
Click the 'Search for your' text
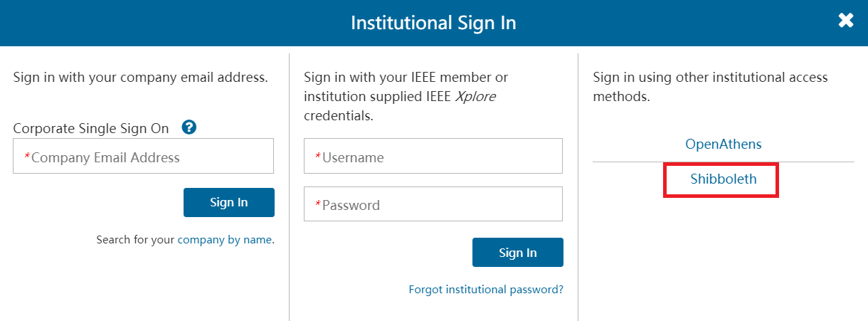point(135,240)
